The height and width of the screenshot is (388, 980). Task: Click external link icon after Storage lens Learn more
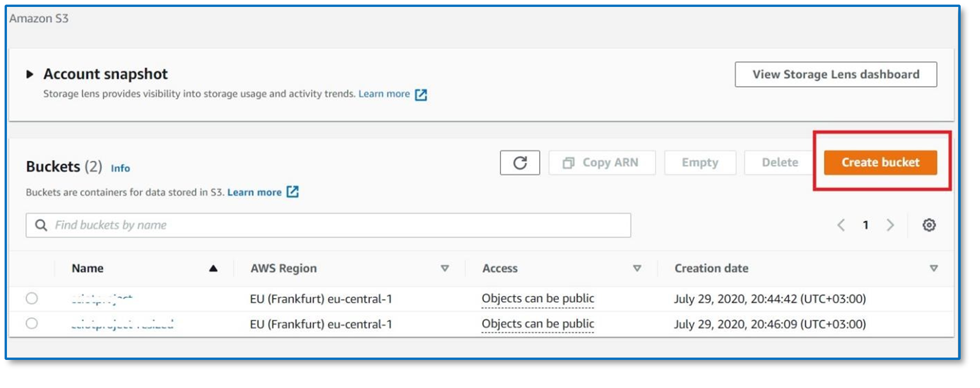pos(421,94)
